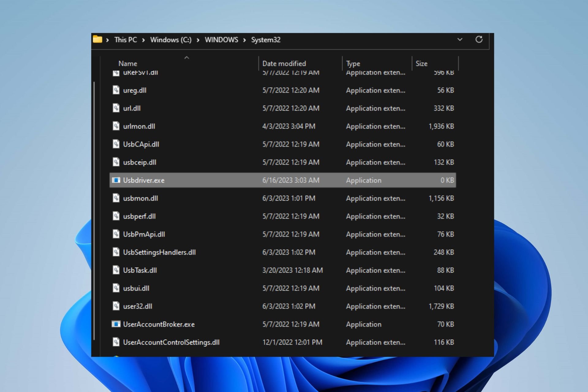Click the 6/3/2023 1:01 PM date cell
588x392 pixels.
click(x=288, y=198)
